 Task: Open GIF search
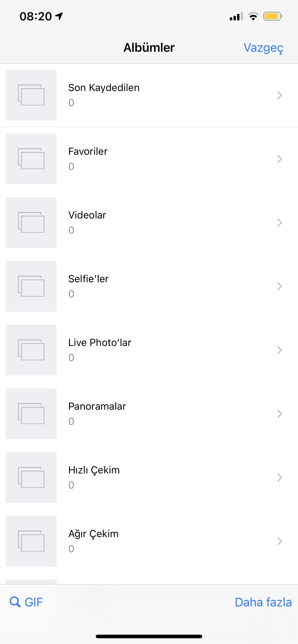26,602
